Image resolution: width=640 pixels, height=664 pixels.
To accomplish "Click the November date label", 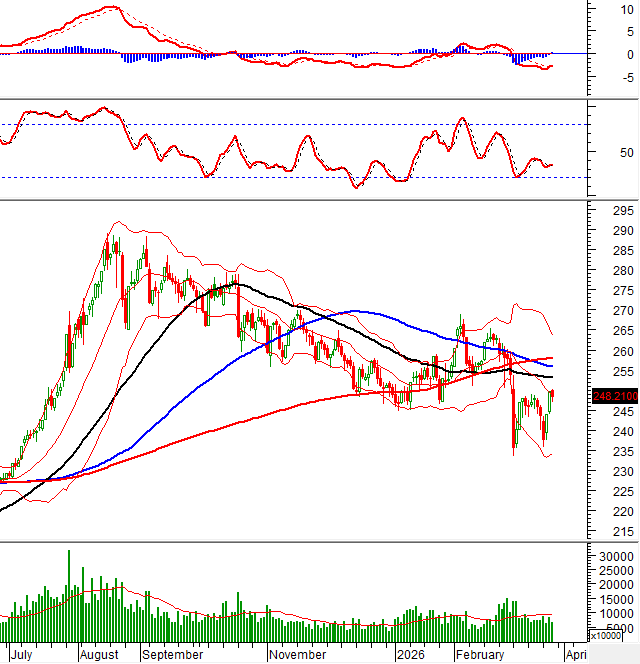I will 297,654.
